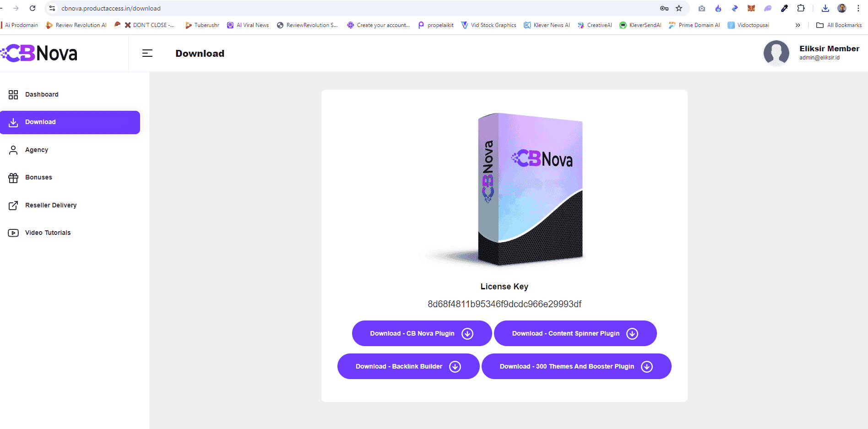Show more bookmarks chevron

coord(798,25)
